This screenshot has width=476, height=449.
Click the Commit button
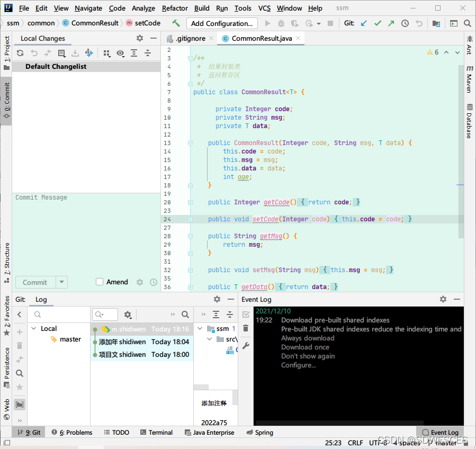coord(35,282)
